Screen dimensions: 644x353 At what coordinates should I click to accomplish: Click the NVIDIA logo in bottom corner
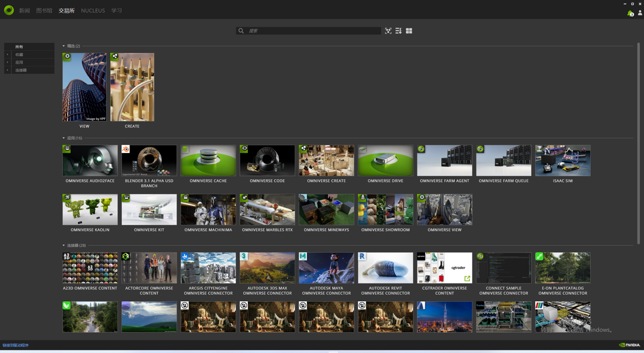coord(629,345)
